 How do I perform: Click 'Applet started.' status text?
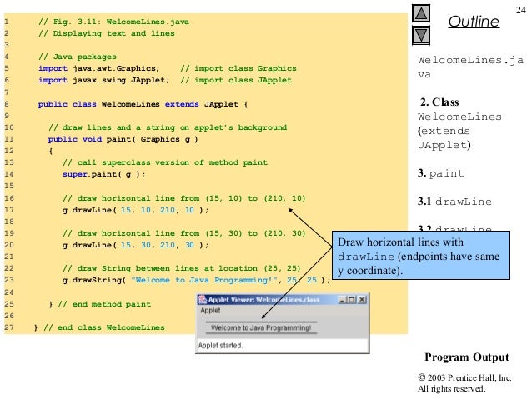pos(220,346)
